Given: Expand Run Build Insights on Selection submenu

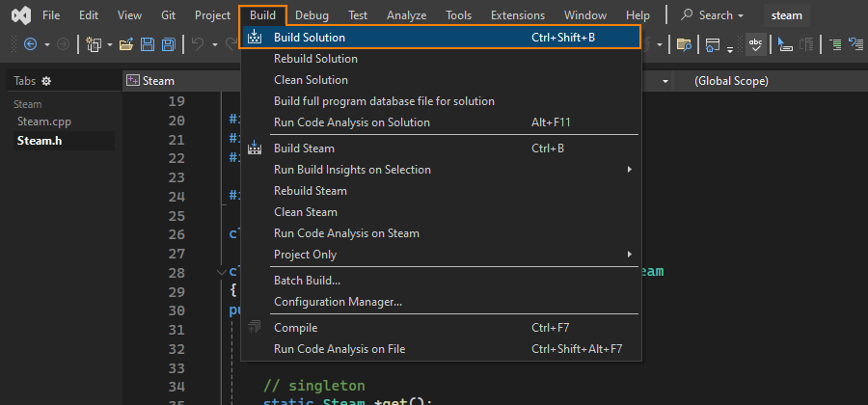Looking at the screenshot, I should tap(630, 170).
